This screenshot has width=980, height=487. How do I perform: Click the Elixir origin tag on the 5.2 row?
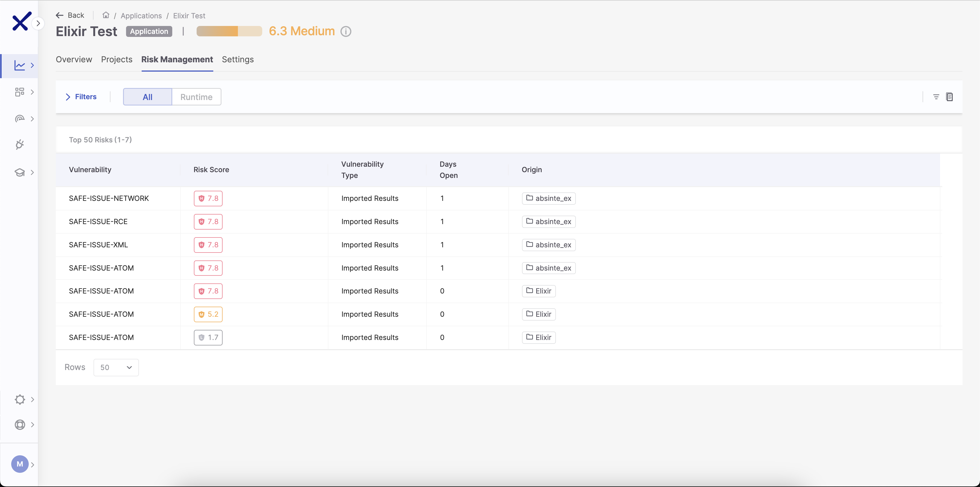tap(539, 314)
